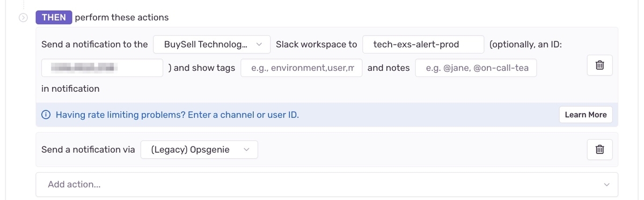Open the Add action... dropdown

[327, 184]
